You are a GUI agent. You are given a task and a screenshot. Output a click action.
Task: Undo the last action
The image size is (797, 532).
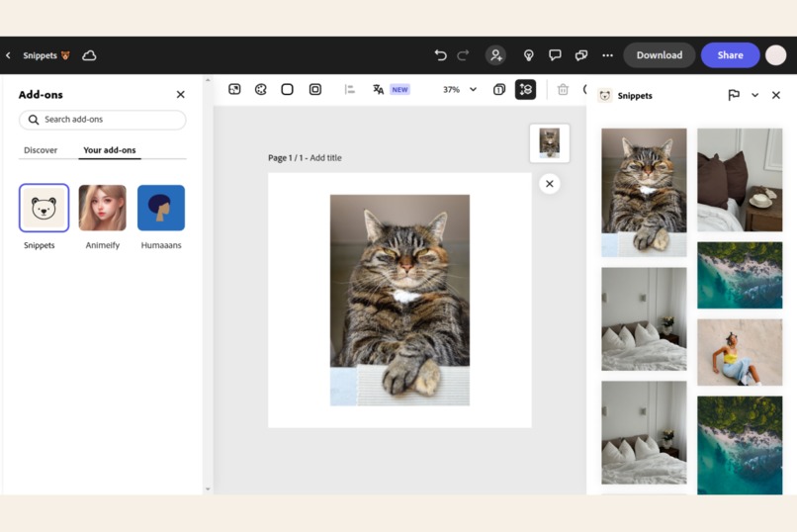(x=440, y=54)
